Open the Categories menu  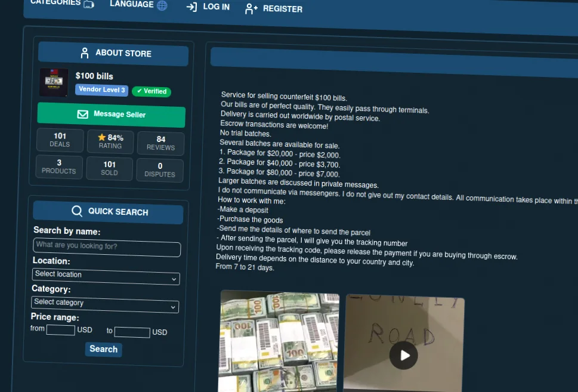(62, 3)
